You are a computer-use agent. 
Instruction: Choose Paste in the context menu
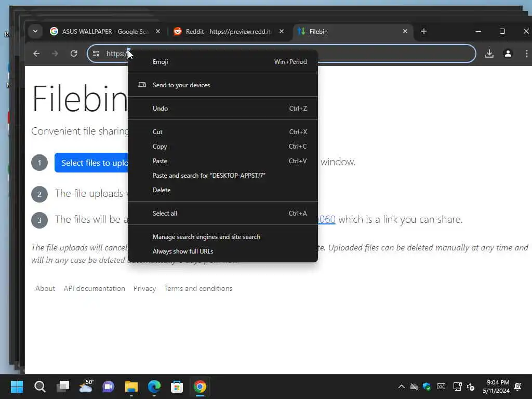pyautogui.click(x=223, y=161)
